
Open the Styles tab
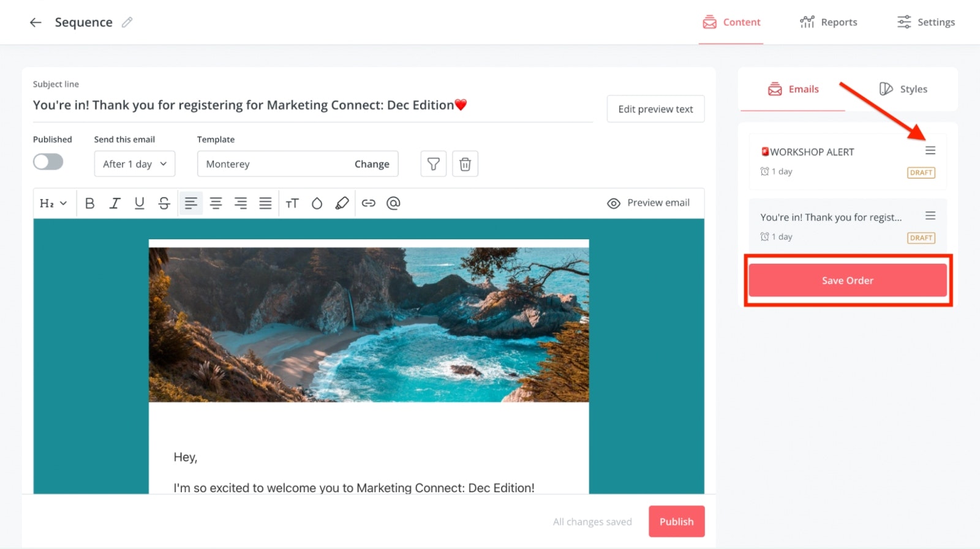(x=903, y=89)
